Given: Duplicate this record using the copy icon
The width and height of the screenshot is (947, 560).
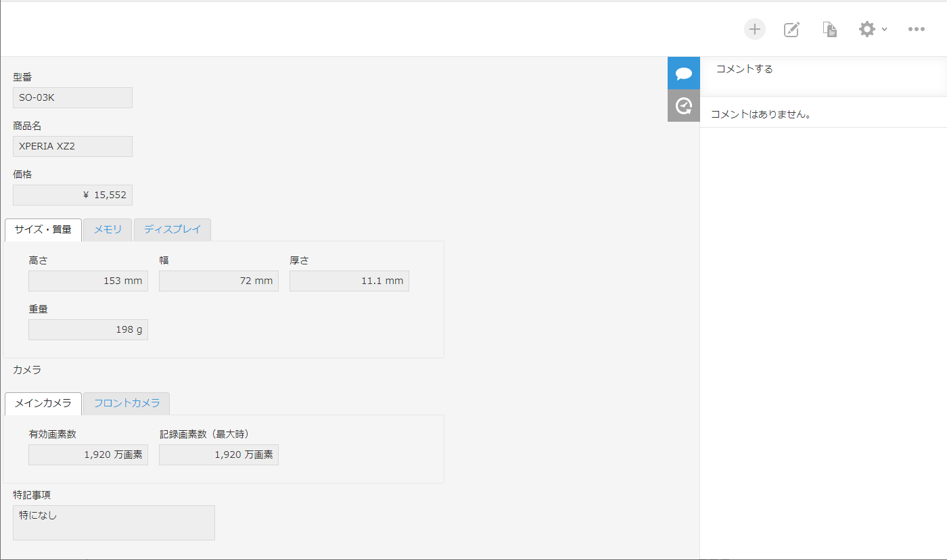Looking at the screenshot, I should (x=830, y=29).
